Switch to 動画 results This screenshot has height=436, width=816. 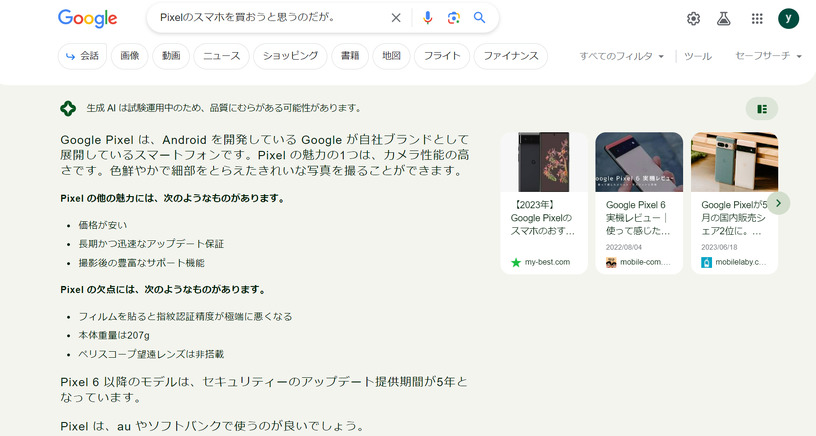point(171,56)
